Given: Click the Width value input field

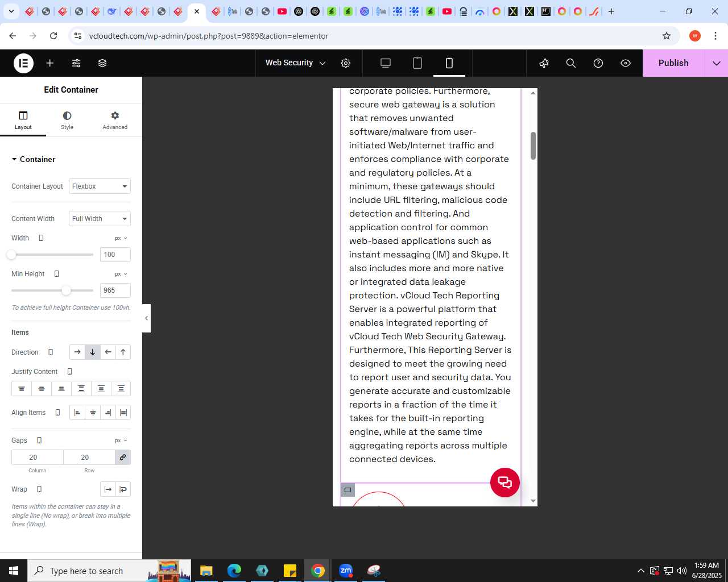Looking at the screenshot, I should coord(115,255).
